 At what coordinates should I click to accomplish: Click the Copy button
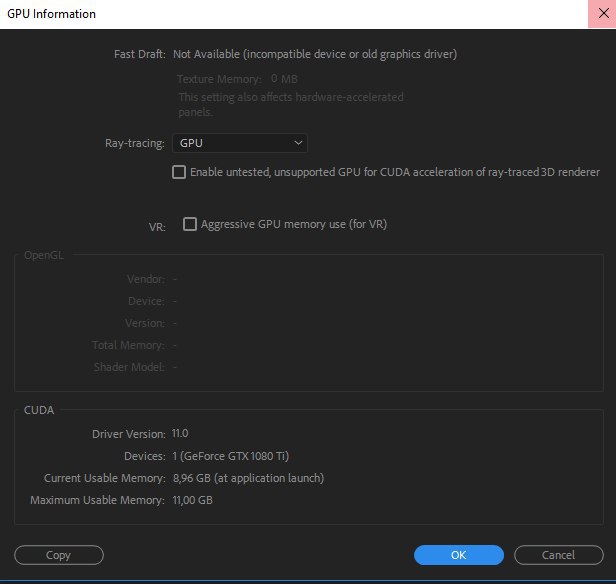click(59, 555)
